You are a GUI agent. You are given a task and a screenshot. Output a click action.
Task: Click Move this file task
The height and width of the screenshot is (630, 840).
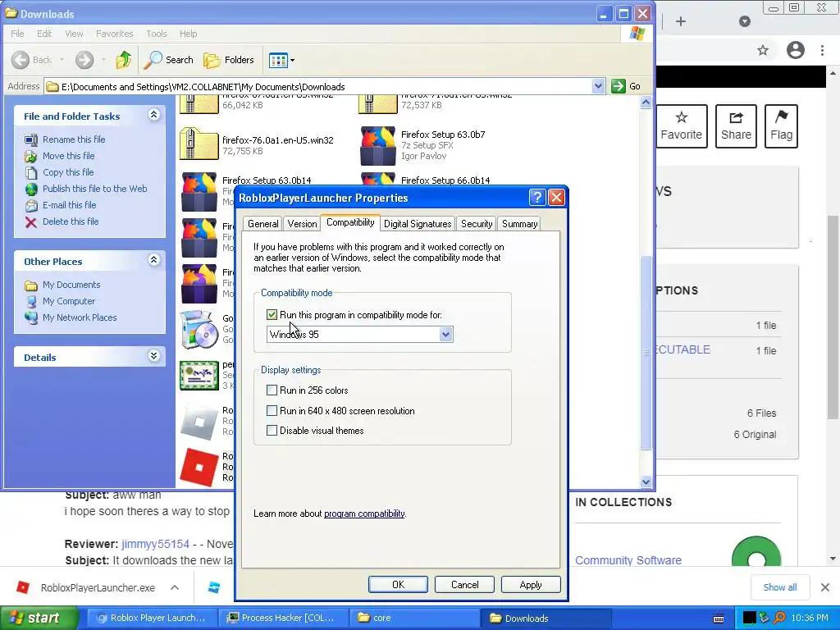[69, 156]
